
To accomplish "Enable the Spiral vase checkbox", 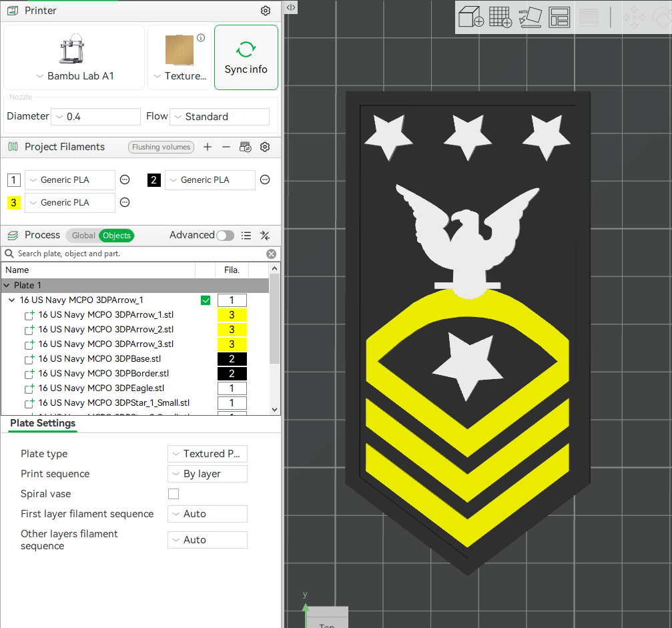I will click(x=173, y=494).
